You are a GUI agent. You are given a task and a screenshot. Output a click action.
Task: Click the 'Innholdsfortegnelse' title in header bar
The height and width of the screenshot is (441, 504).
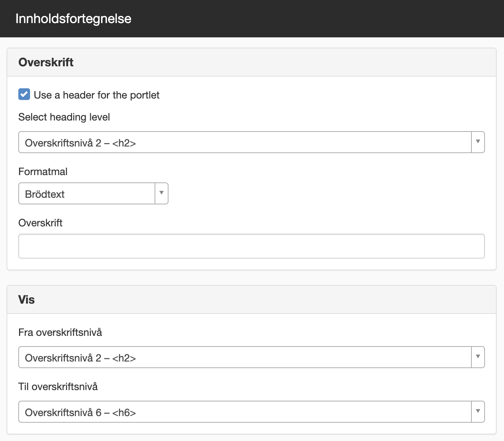[73, 19]
